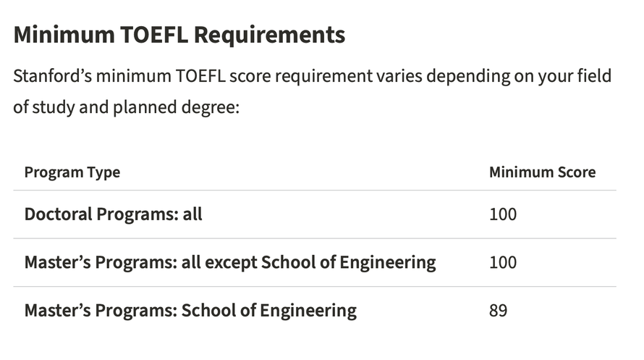Screen dimensions: 644x360
Task: Click the intro paragraph starting with Stanford's
Action: click(312, 92)
